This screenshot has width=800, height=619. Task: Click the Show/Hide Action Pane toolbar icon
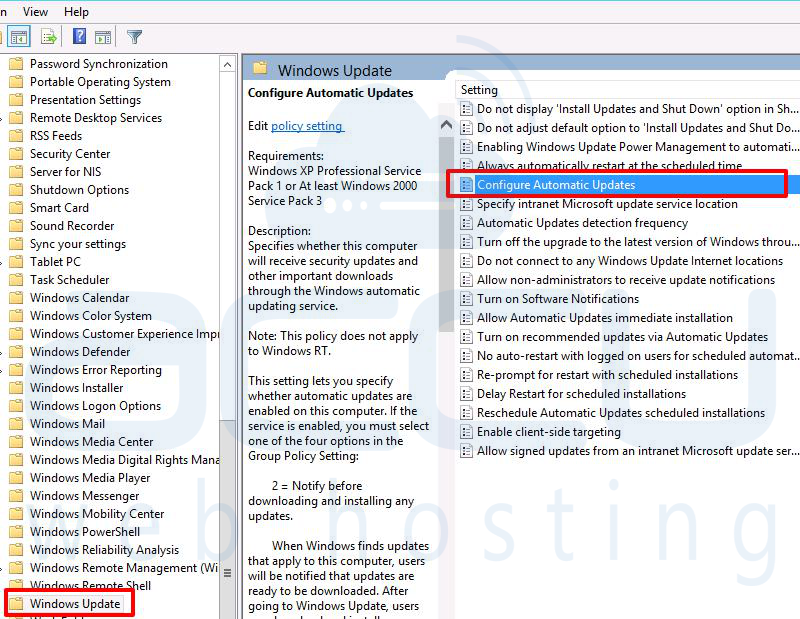(103, 37)
